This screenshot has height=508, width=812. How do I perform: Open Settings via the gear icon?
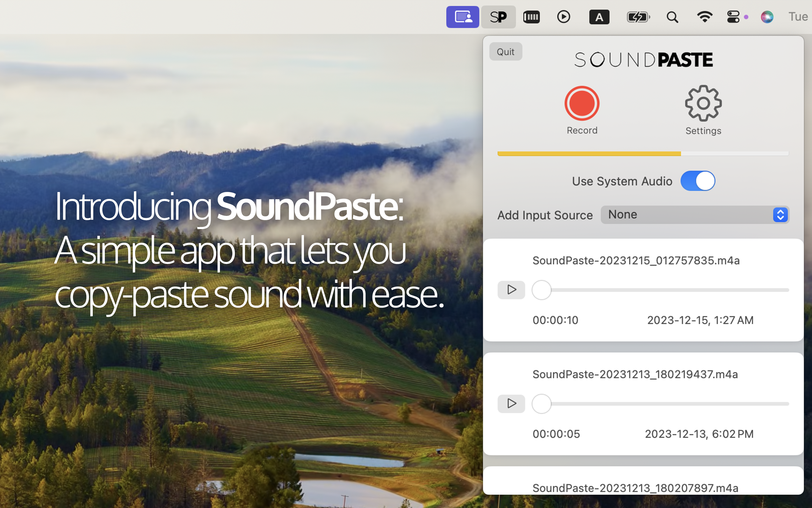click(703, 103)
